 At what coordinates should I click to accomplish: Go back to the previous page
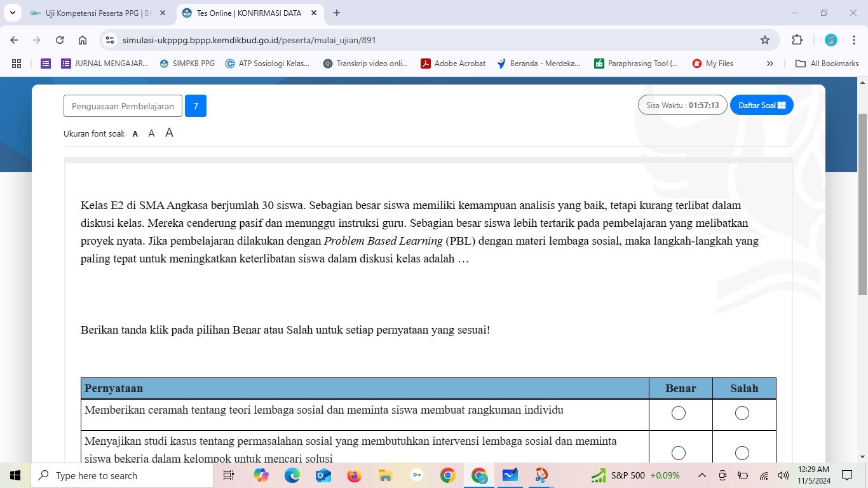(14, 40)
